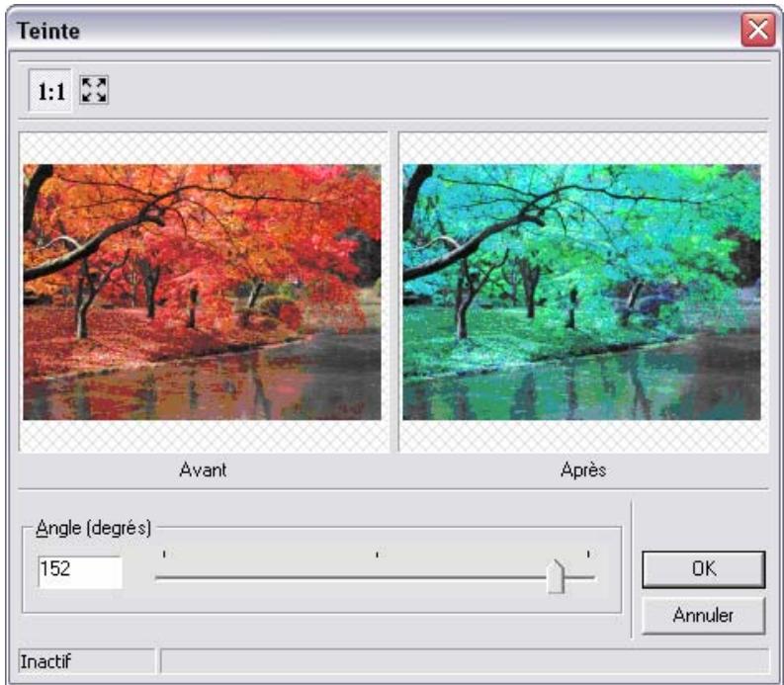Click the rightmost tick mark above the slider
This screenshot has width=784, height=685.
click(588, 555)
